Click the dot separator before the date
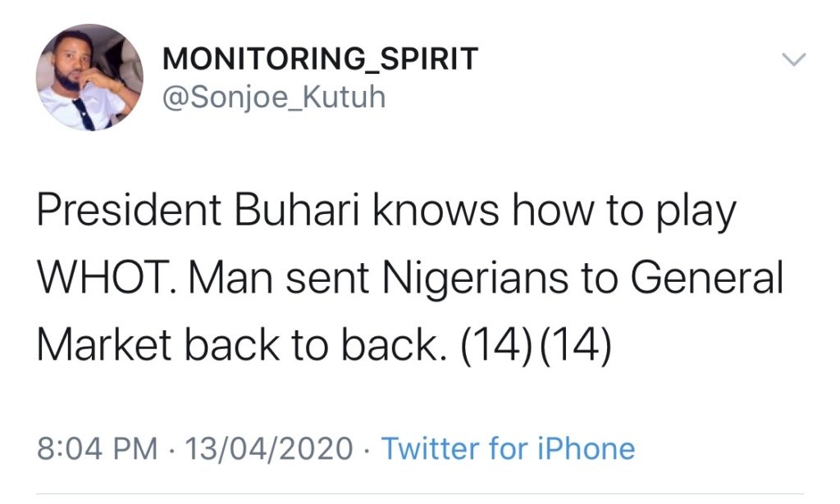840x504 pixels. coord(172,448)
